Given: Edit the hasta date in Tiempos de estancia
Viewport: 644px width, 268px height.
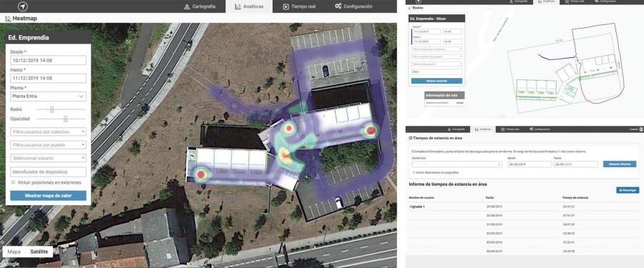Looking at the screenshot, I should 575,164.
